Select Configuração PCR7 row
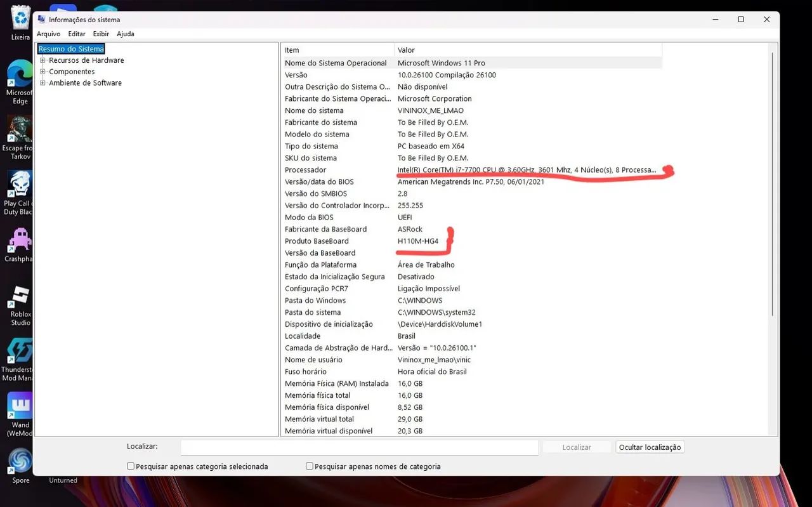The width and height of the screenshot is (812, 507). 472,289
